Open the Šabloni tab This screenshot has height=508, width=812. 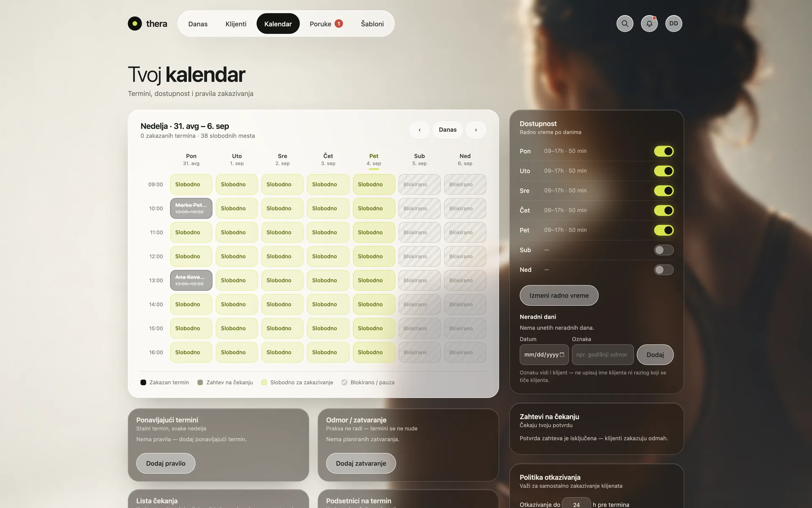[x=372, y=24]
